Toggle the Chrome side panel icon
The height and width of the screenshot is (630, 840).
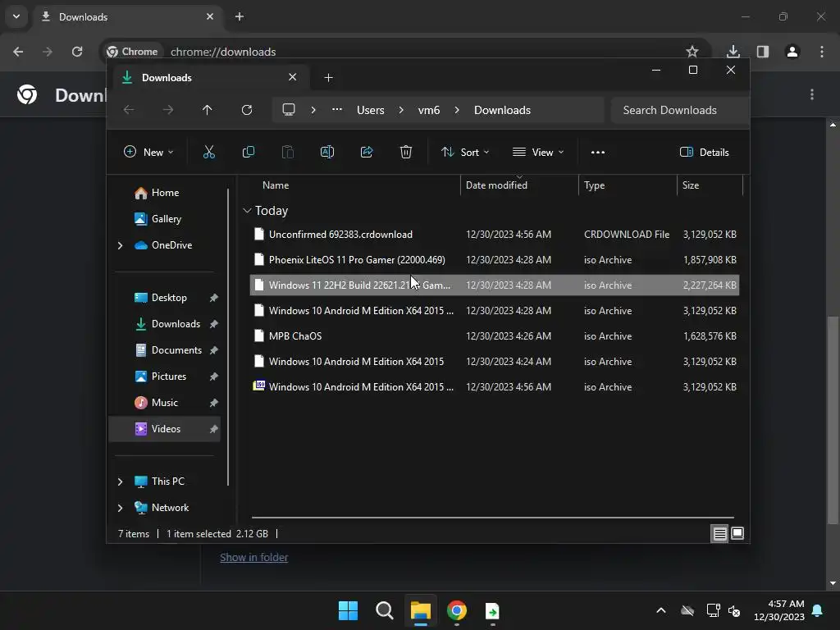point(763,52)
